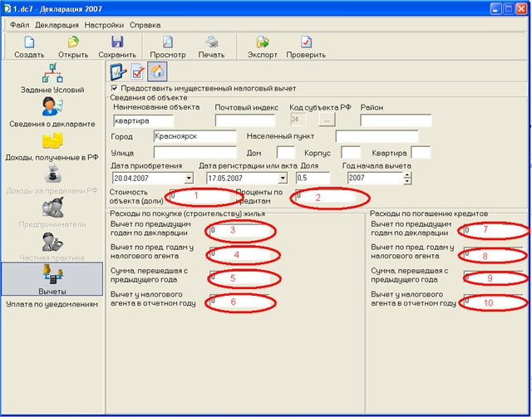This screenshot has width=532, height=417.
Task: Toggle Предоставить имущественный налоговый вычет checkbox
Action: [x=115, y=88]
